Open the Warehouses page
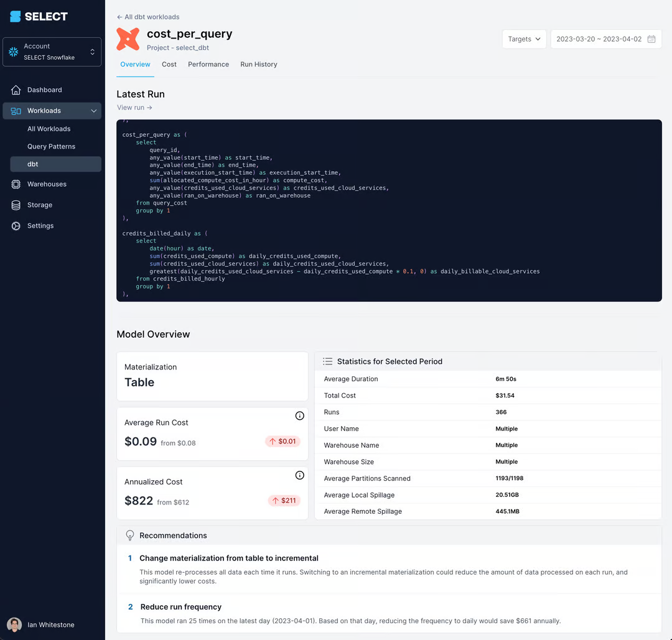The height and width of the screenshot is (640, 672). (47, 184)
